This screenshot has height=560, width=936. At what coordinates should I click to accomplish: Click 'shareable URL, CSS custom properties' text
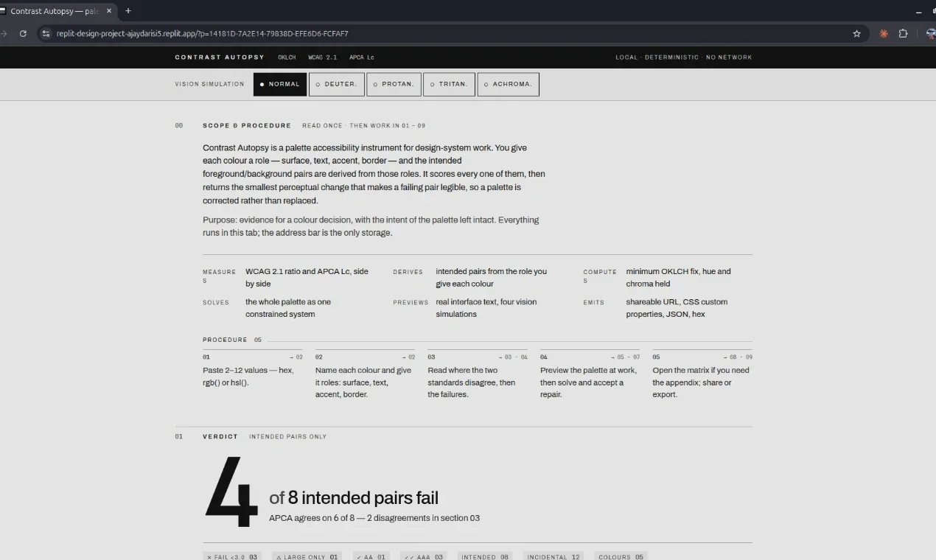pyautogui.click(x=677, y=308)
